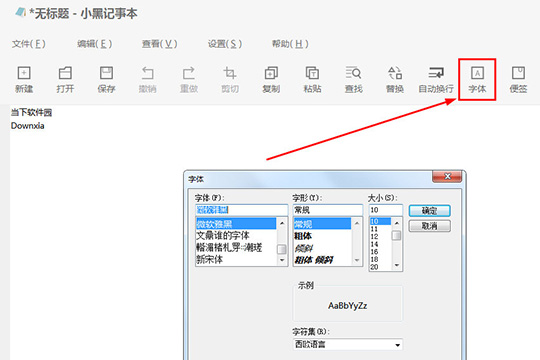Select 常规 in font style list
This screenshot has height=360, width=540.
322,224
